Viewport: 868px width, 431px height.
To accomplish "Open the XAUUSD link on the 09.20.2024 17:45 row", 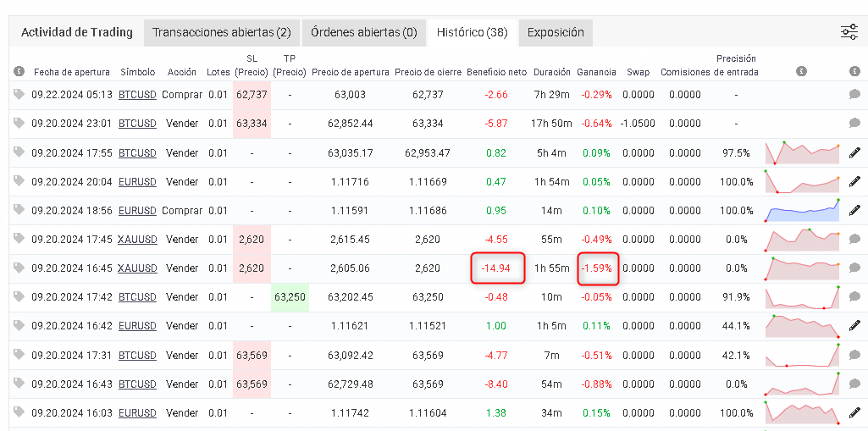I will pyautogui.click(x=137, y=240).
